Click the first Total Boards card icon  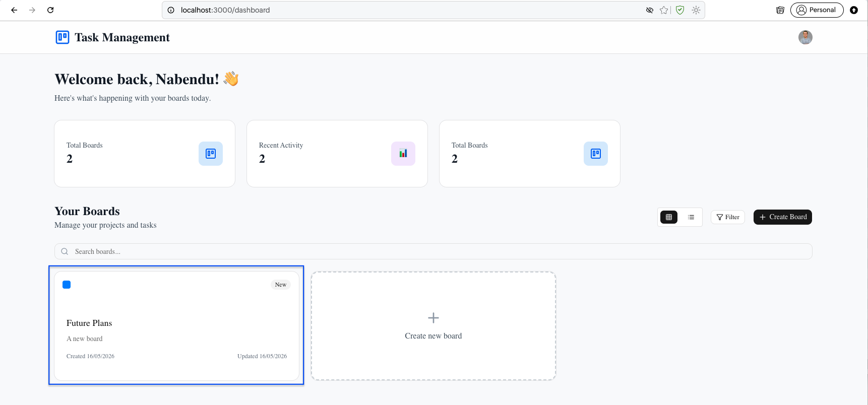click(x=211, y=154)
